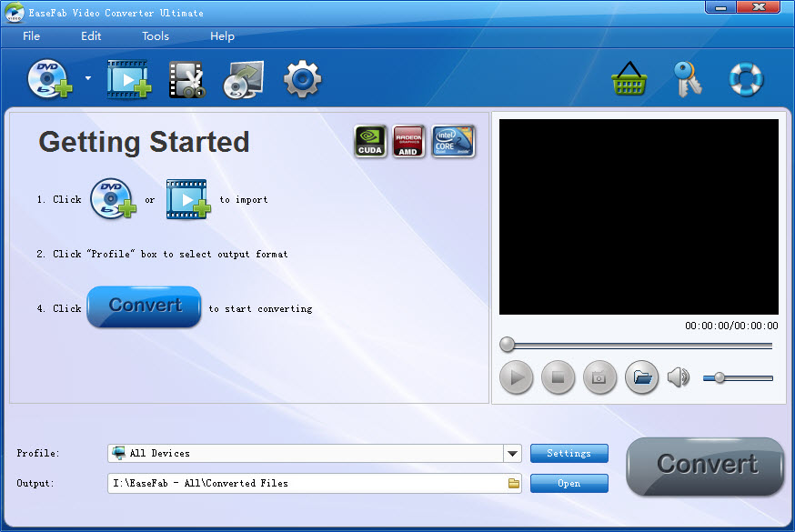
Task: Click the Add Video toolbar icon
Action: [129, 78]
